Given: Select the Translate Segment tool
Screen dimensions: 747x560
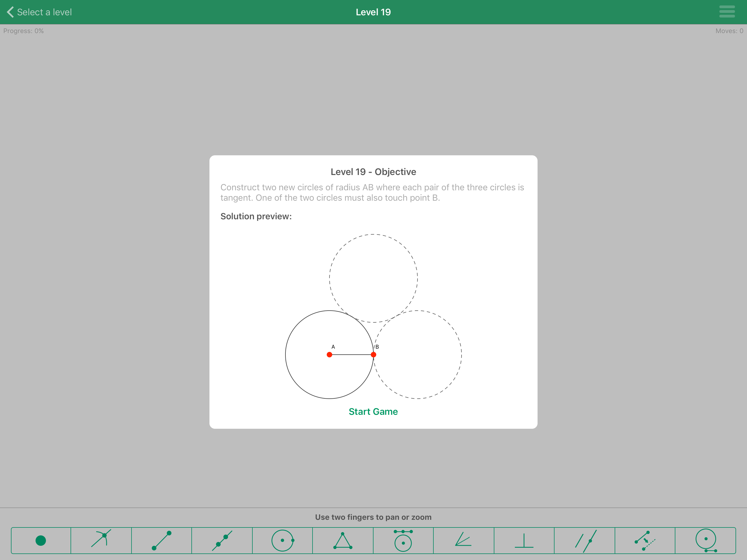Looking at the screenshot, I should tap(645, 540).
